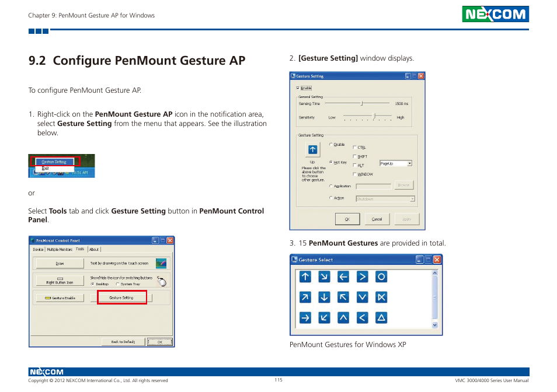Image resolution: width=557 pixels, height=392 pixels.
Task: Select the caret up chevron gesture
Action: pyautogui.click(x=343, y=317)
